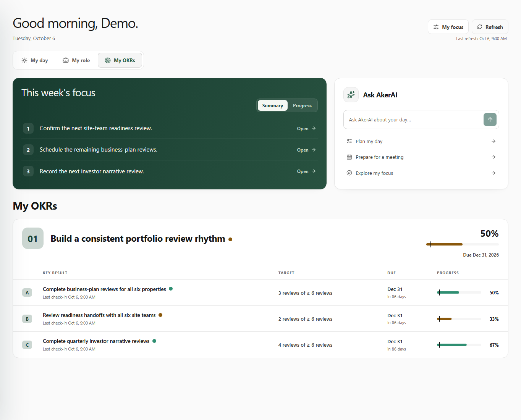
Task: Click the 33% progress bar for readiness handoffs
Action: click(459, 319)
